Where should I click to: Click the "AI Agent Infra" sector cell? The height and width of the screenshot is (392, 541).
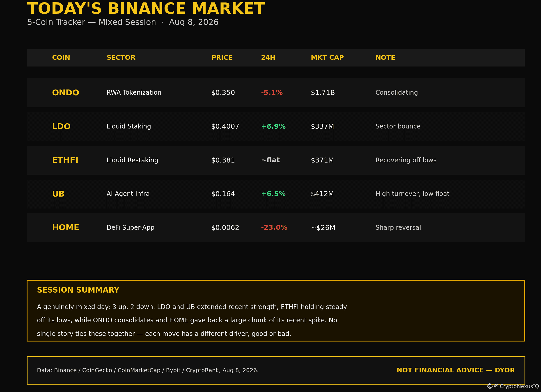pyautogui.click(x=128, y=194)
